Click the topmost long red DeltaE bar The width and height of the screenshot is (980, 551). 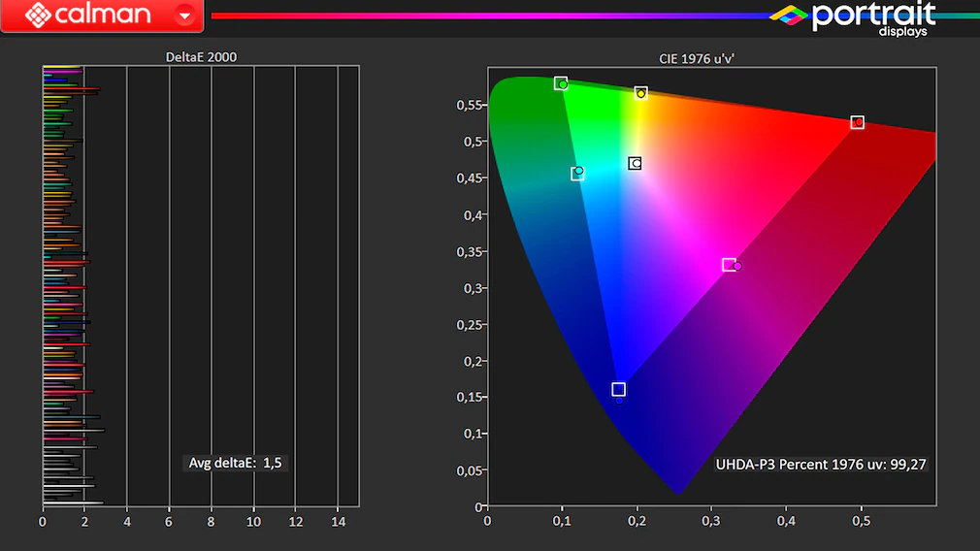click(x=72, y=90)
